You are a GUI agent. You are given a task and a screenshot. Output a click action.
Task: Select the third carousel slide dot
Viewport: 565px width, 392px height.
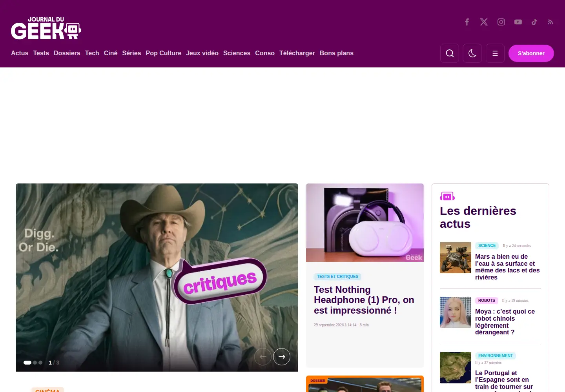pos(40,363)
